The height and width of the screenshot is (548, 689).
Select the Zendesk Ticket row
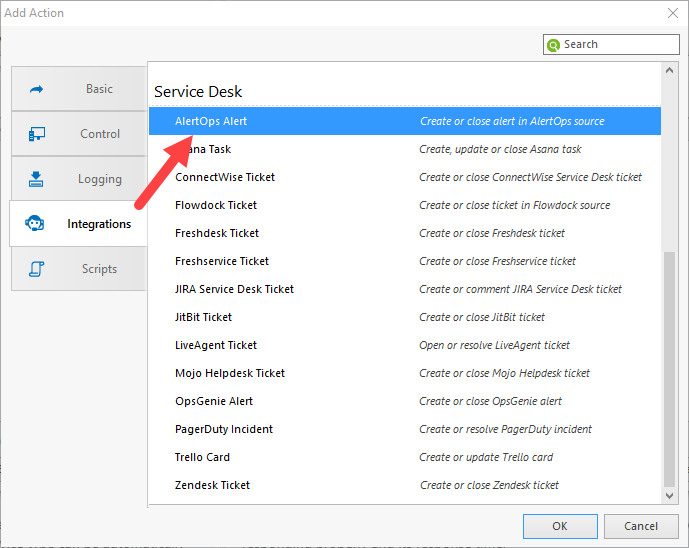[405, 485]
